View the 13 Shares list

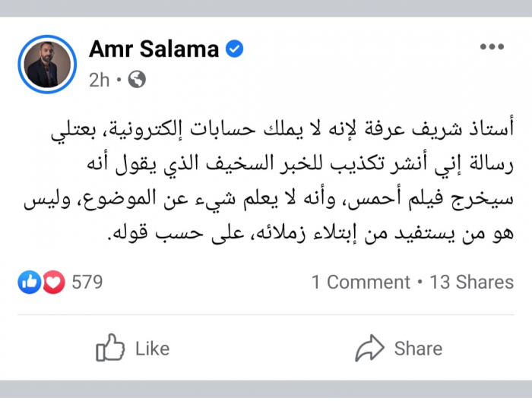point(471,283)
